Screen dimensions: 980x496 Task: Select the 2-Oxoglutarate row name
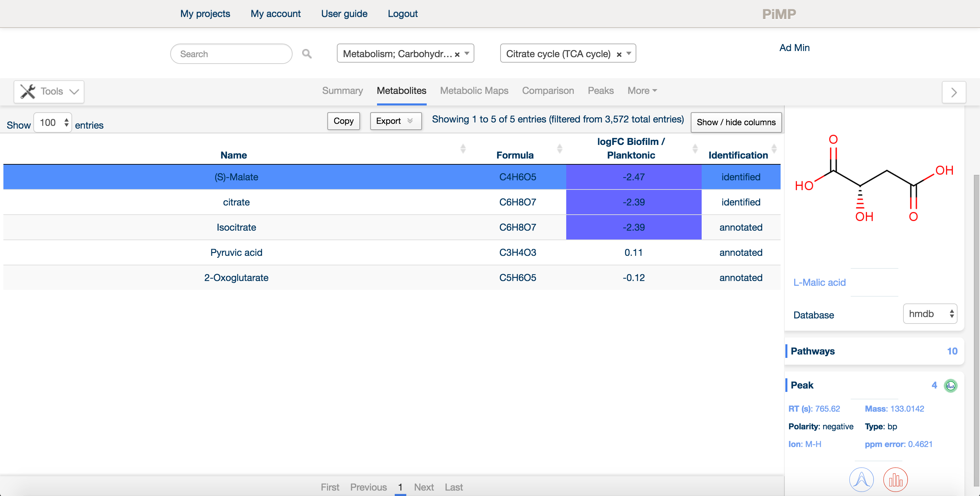tap(236, 277)
